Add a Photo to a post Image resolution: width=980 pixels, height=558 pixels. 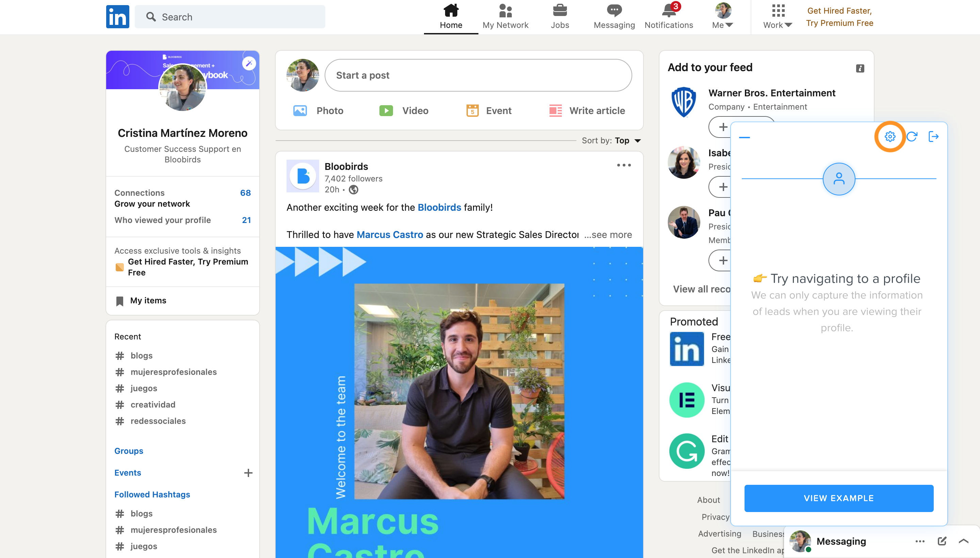[317, 111]
